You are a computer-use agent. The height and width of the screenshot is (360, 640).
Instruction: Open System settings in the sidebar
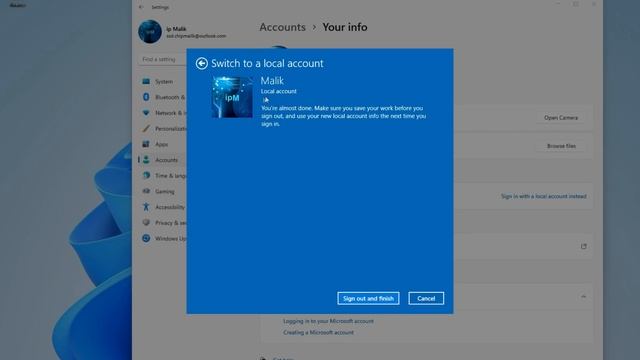(163, 82)
